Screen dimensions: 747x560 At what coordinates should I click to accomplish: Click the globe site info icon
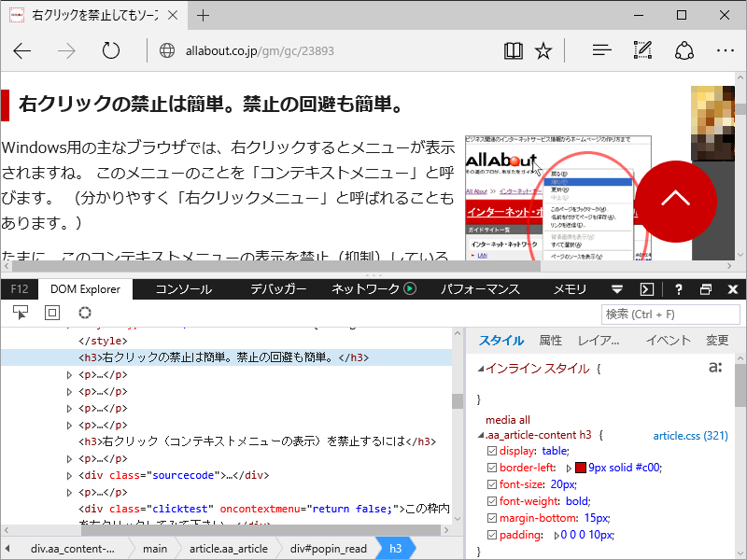(167, 50)
